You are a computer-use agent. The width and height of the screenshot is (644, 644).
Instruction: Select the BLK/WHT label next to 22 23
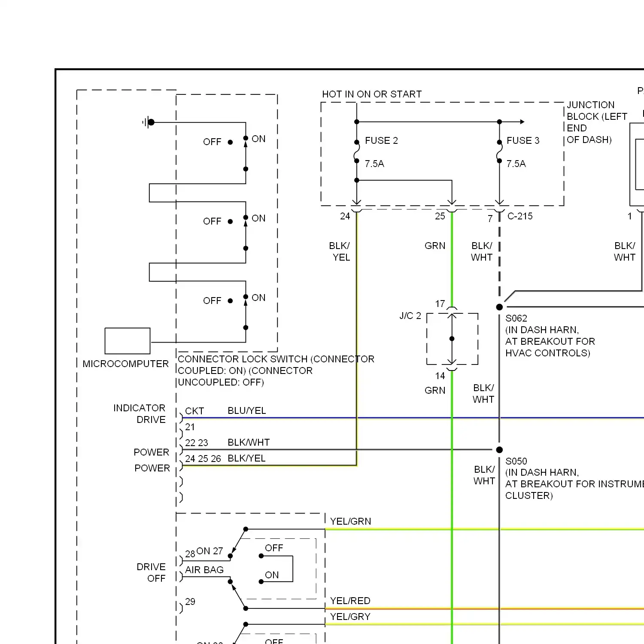click(249, 442)
